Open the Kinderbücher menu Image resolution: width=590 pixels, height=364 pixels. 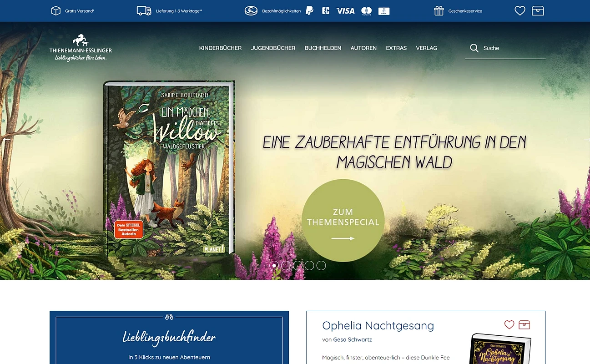(x=220, y=48)
